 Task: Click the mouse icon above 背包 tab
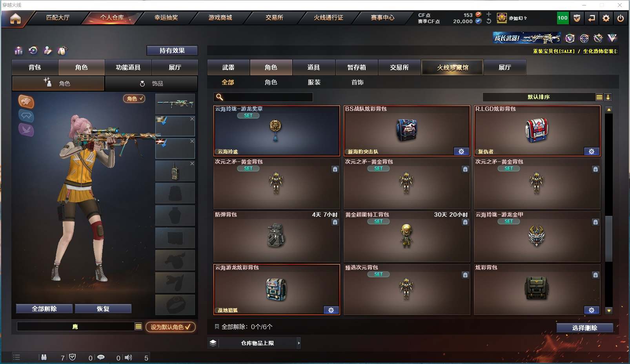pos(62,50)
